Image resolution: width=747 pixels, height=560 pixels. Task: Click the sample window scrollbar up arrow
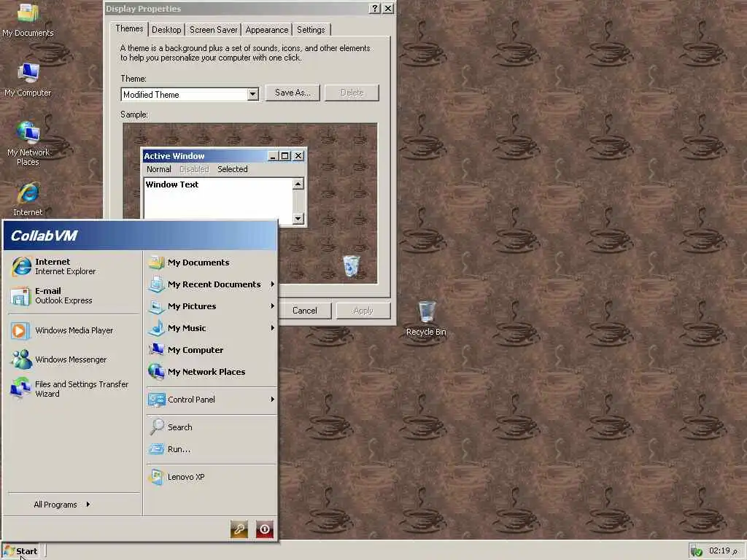pos(298,184)
